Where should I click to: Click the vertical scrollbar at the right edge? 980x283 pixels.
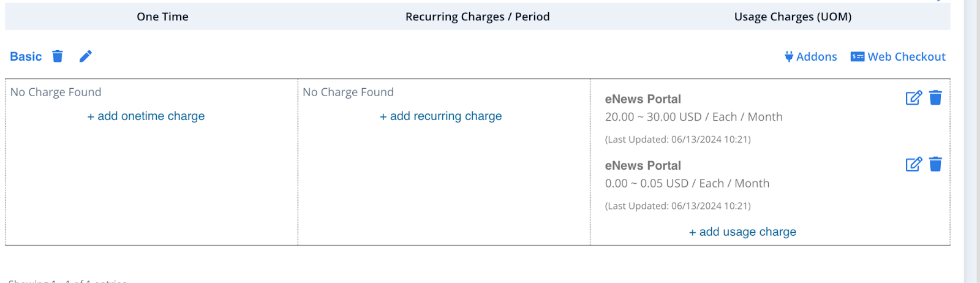(x=972, y=141)
